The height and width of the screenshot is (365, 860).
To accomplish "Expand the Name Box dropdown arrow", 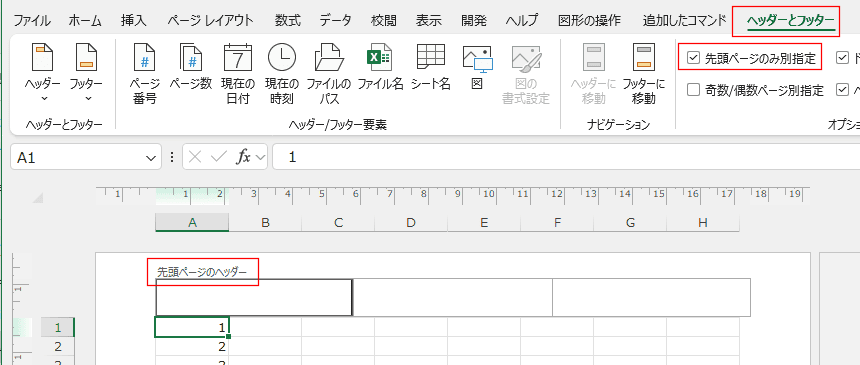I will pyautogui.click(x=150, y=158).
